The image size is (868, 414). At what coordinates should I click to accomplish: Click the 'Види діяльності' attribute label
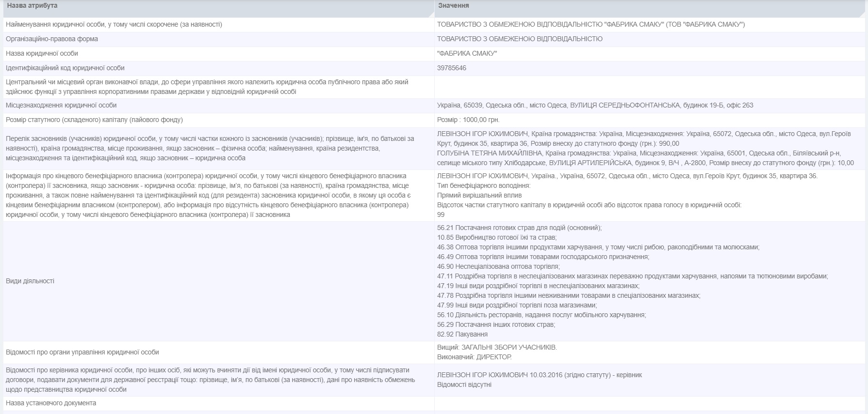click(30, 281)
